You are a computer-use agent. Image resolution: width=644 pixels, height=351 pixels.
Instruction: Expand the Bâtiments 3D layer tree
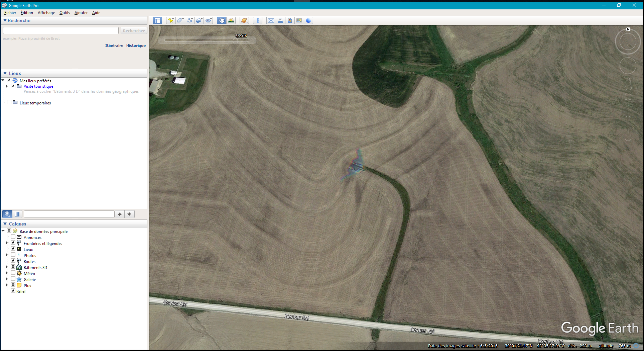coord(7,267)
